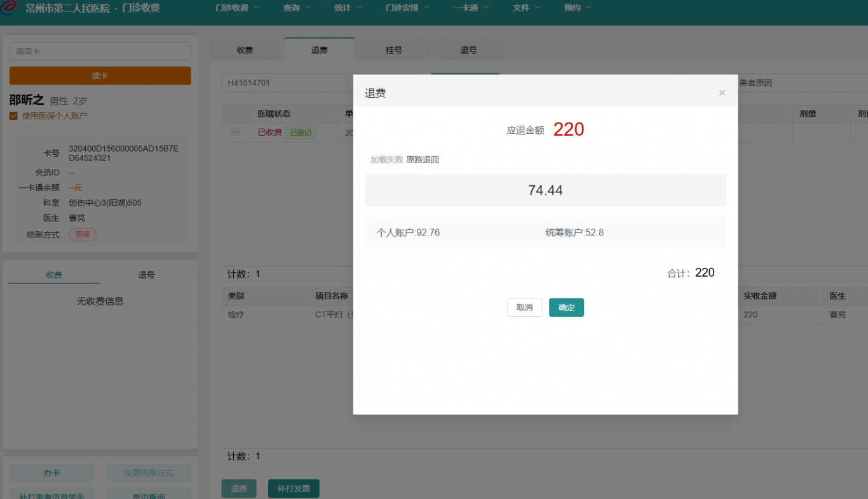The image size is (868, 499).
Task: Click the red 220 refundable amount
Action: (x=569, y=130)
